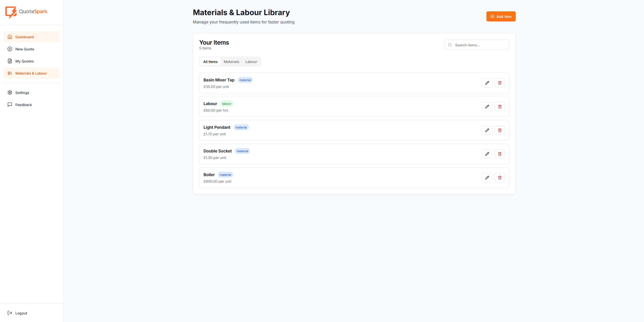Click the Feedback speech bubble icon
Viewport: 644px width, 322px height.
pos(10,104)
